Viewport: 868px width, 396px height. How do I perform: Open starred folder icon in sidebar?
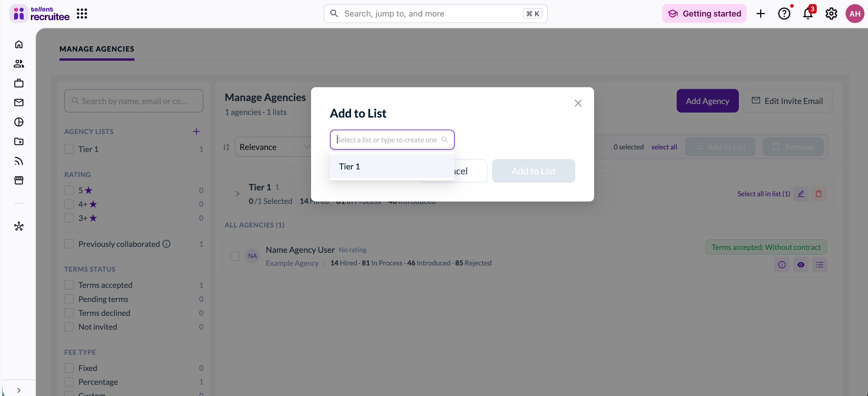point(19,141)
